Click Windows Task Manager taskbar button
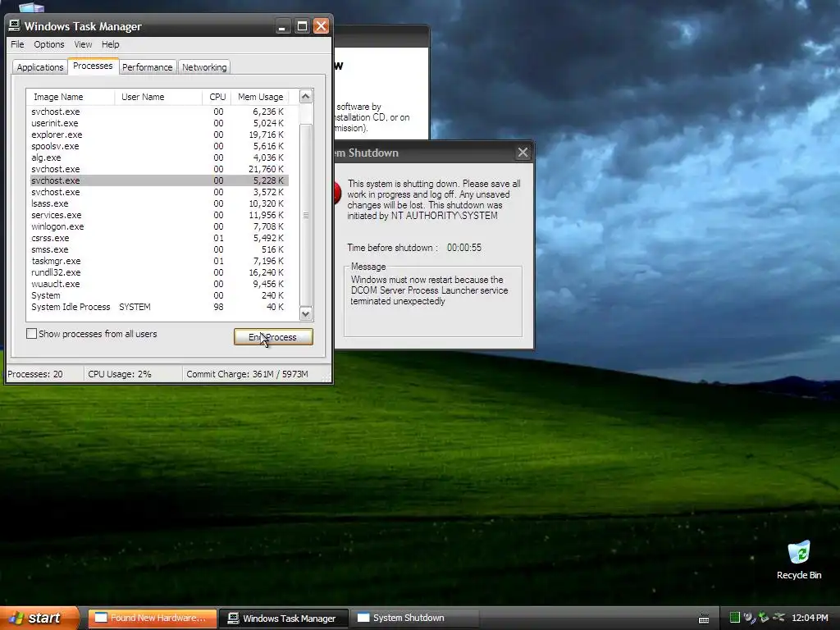This screenshot has height=630, width=840. 285,619
